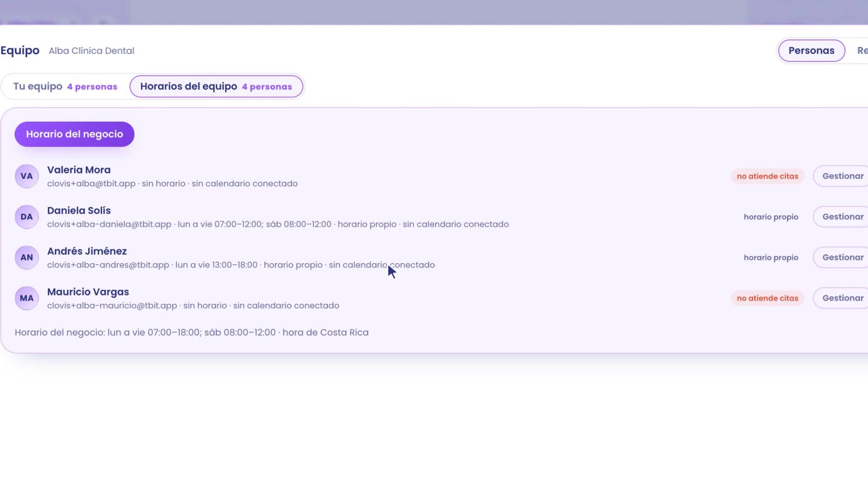Select the Horarios del equipo tab
The width and height of the screenshot is (868, 488).
coord(216,86)
